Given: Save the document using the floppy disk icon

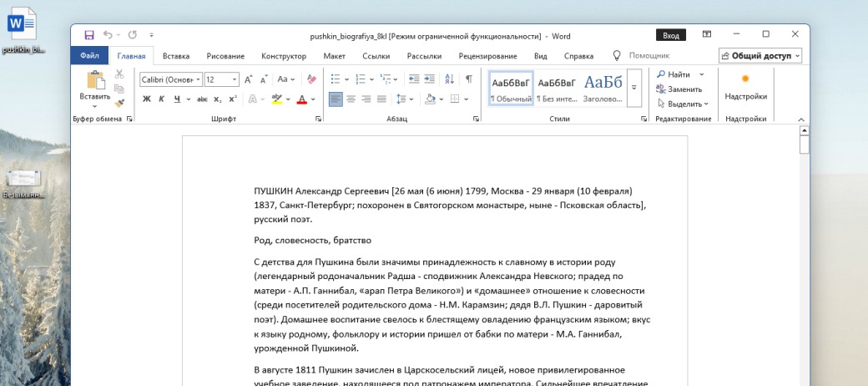Looking at the screenshot, I should point(89,35).
